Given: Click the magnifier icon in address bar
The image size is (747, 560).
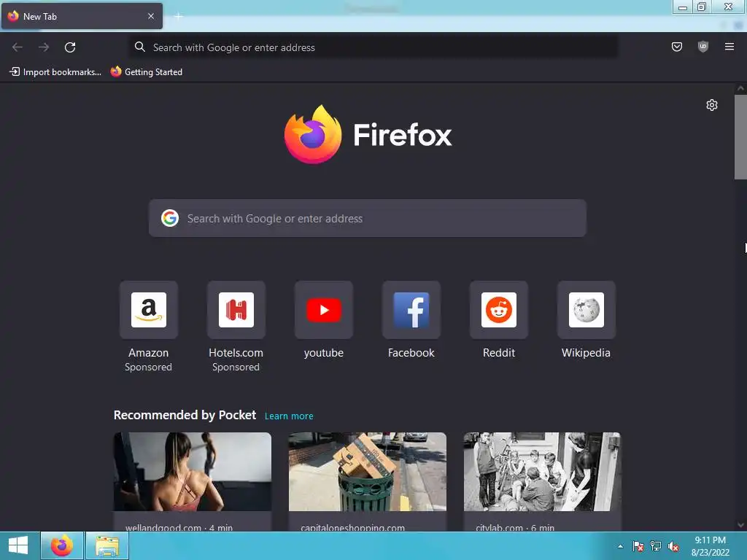Looking at the screenshot, I should click(139, 47).
